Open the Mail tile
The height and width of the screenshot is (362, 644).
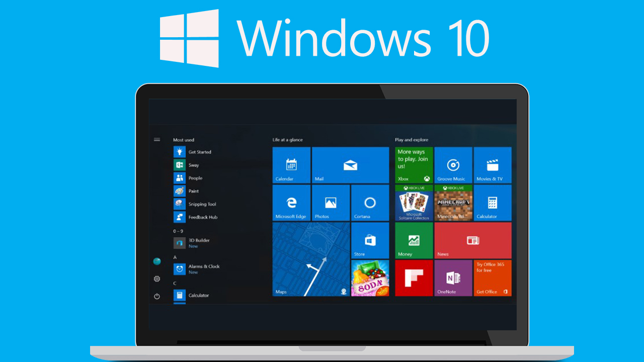[350, 165]
